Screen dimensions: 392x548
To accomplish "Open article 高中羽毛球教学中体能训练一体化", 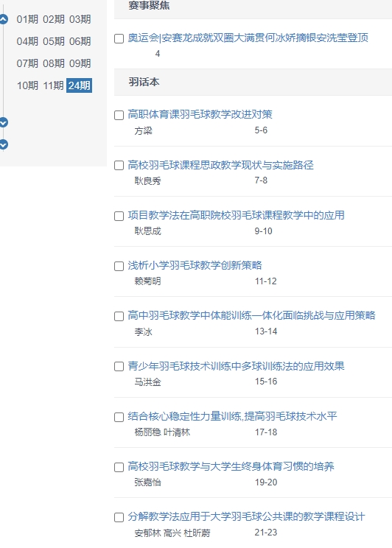I will [x=251, y=315].
